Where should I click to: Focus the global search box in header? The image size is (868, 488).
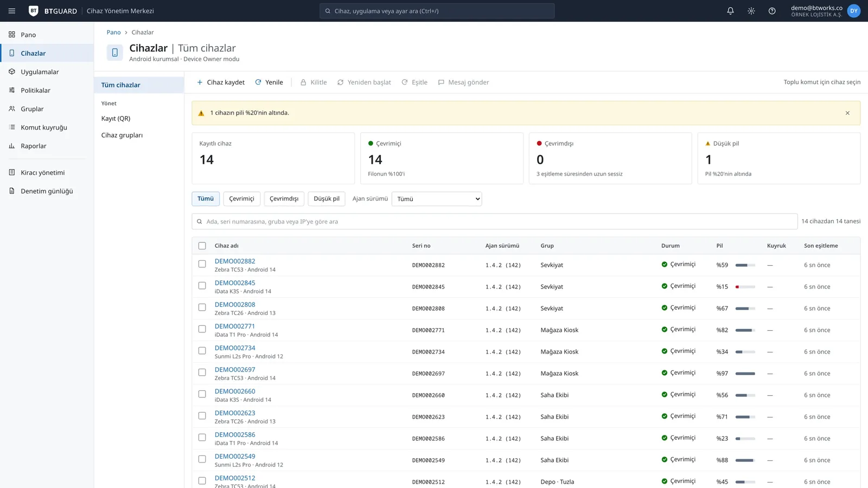pyautogui.click(x=437, y=11)
